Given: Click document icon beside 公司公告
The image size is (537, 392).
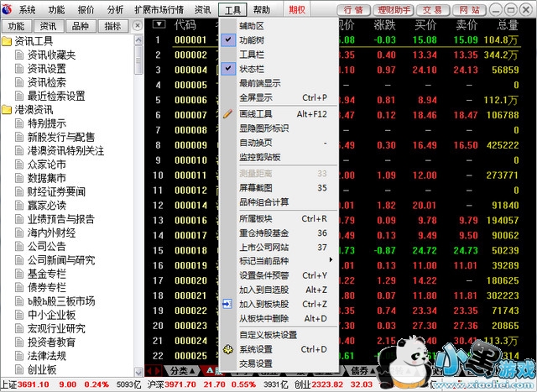Looking at the screenshot, I should tap(19, 247).
